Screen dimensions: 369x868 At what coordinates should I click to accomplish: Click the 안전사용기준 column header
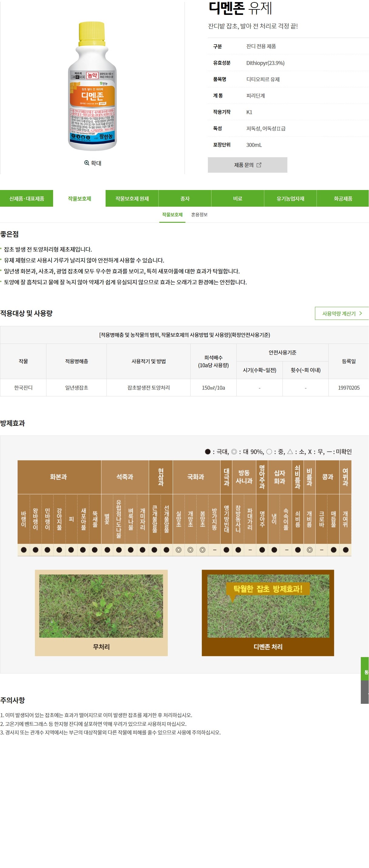tap(283, 352)
